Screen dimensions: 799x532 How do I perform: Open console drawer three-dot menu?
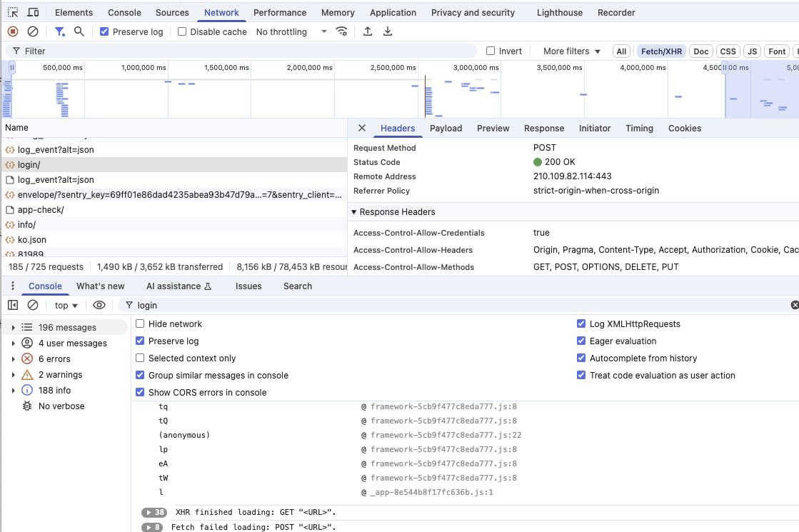tap(13, 286)
